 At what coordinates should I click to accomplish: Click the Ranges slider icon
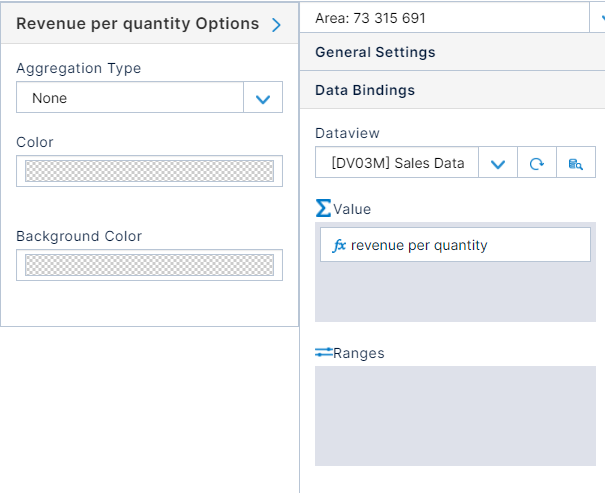[323, 352]
